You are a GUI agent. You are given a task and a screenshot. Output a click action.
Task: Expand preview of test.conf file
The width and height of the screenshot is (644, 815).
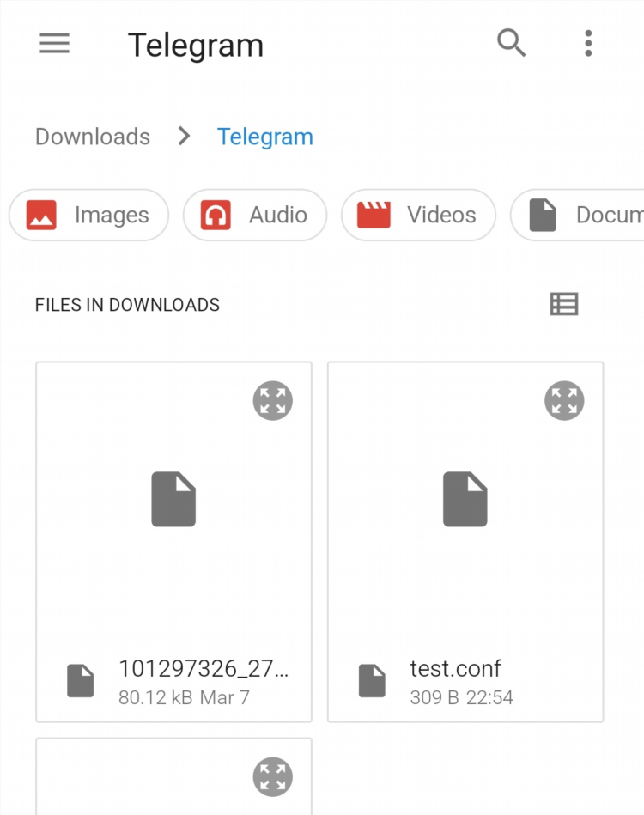tap(564, 401)
